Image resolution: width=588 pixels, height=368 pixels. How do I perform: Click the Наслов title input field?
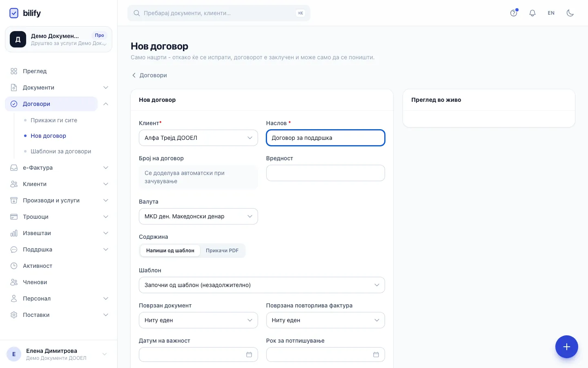[x=325, y=138]
